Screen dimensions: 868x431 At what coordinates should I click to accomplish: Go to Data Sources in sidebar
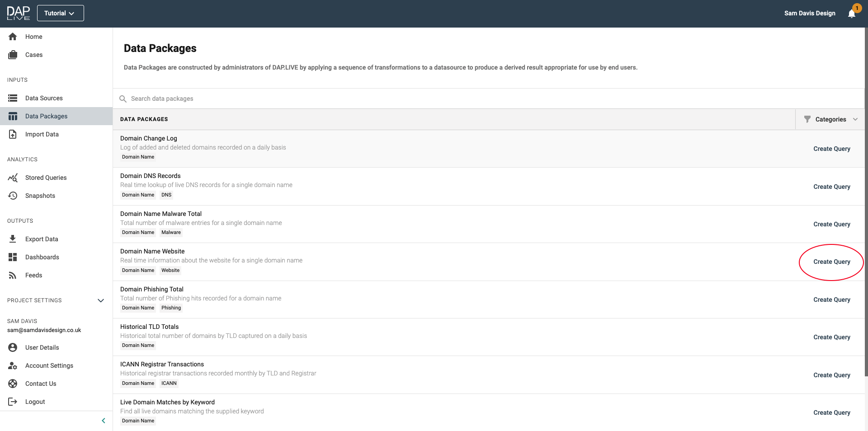click(x=44, y=98)
